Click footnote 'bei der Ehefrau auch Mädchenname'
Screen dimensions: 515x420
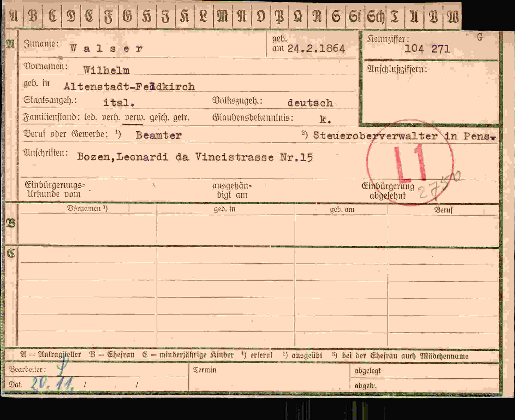(405, 356)
